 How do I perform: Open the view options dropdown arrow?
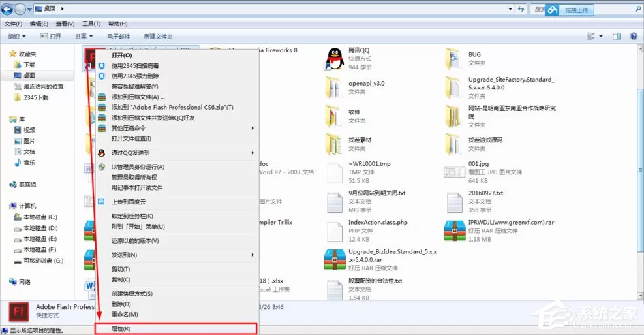[601, 36]
